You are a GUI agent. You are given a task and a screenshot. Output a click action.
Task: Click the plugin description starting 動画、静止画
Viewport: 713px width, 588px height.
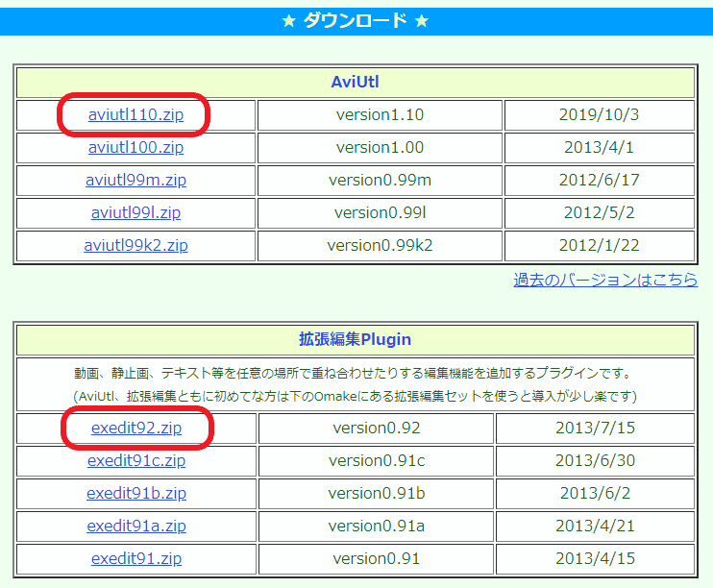tap(354, 374)
